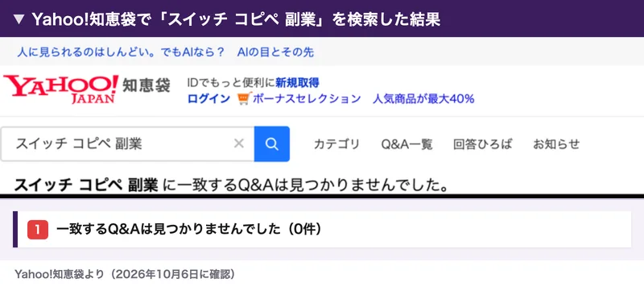
Task: Open the AIの目とその先 link
Action: tap(275, 52)
